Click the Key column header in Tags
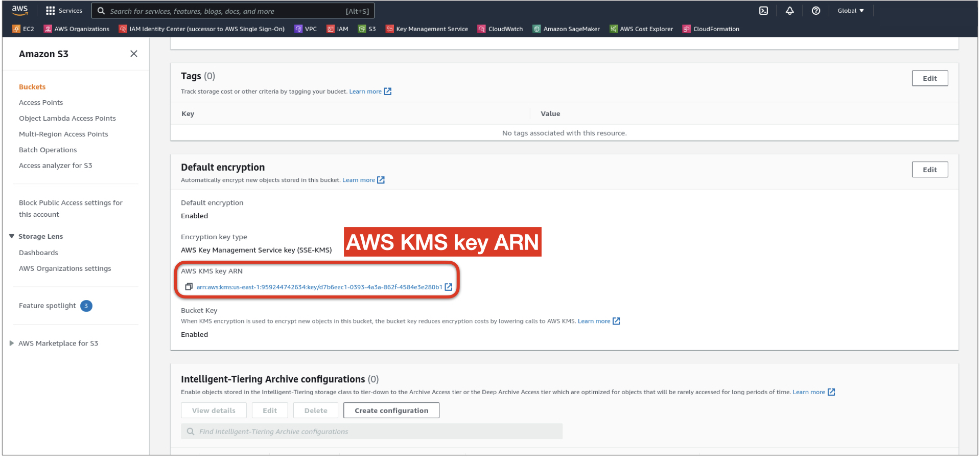 [x=188, y=113]
